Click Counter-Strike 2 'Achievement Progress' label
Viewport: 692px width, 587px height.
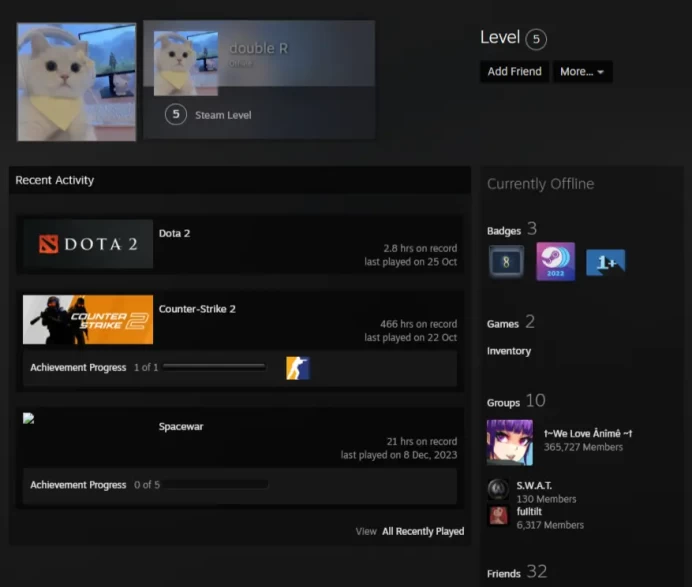coord(78,367)
